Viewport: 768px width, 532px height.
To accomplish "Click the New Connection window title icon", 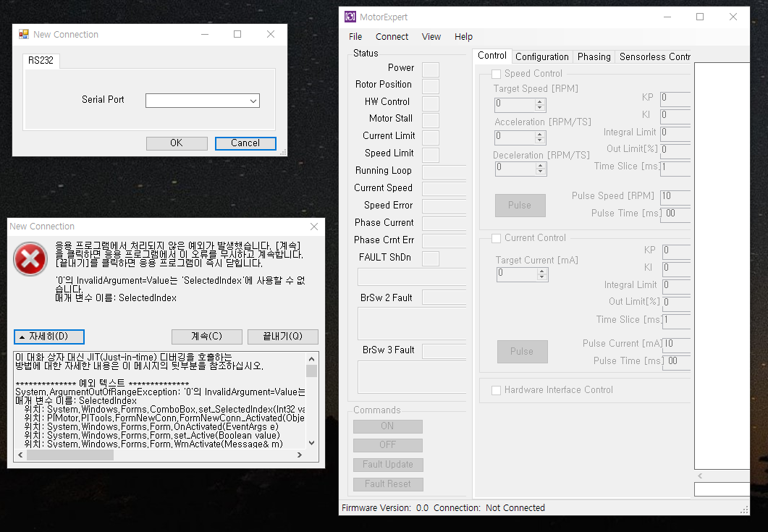I will pos(23,34).
